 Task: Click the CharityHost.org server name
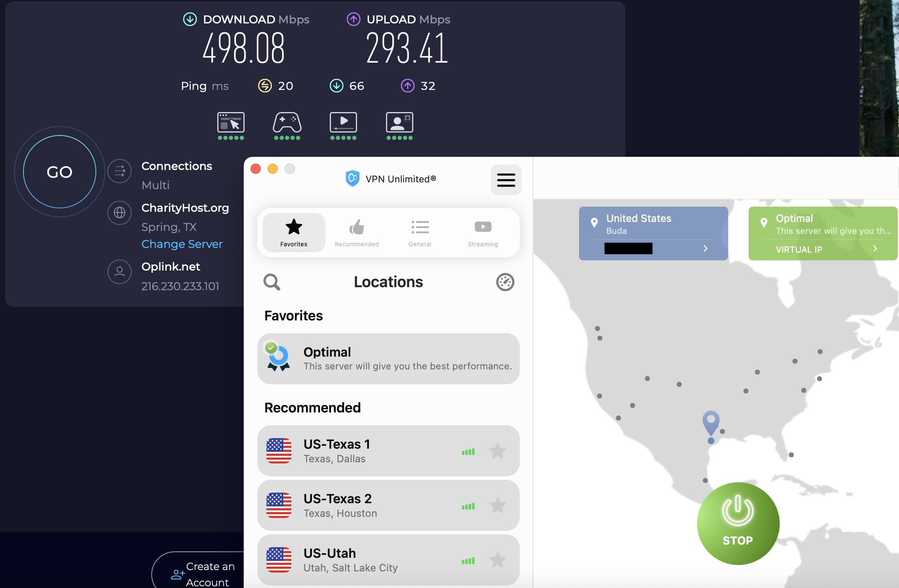(x=185, y=208)
